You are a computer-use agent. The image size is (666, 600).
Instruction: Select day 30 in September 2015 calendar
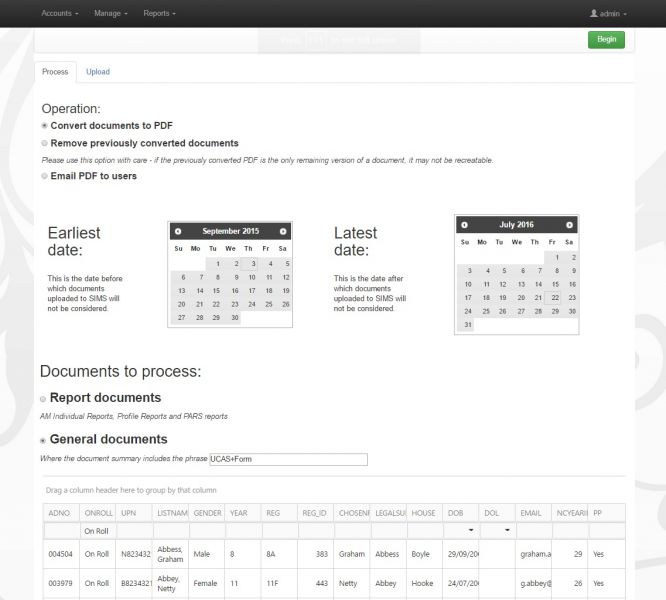point(232,318)
